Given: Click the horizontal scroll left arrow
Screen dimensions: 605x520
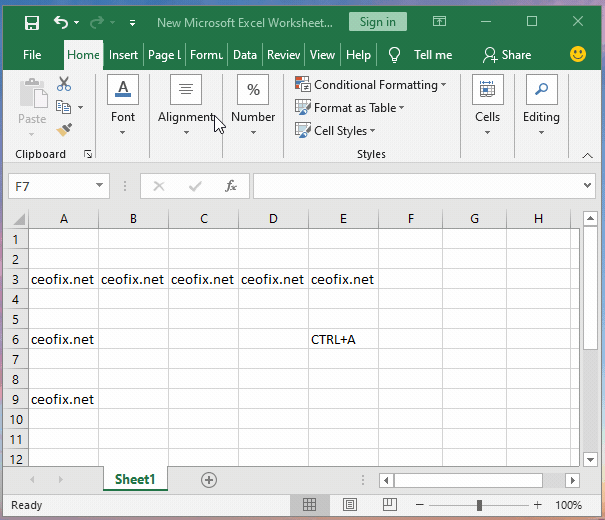Looking at the screenshot, I should pos(386,481).
